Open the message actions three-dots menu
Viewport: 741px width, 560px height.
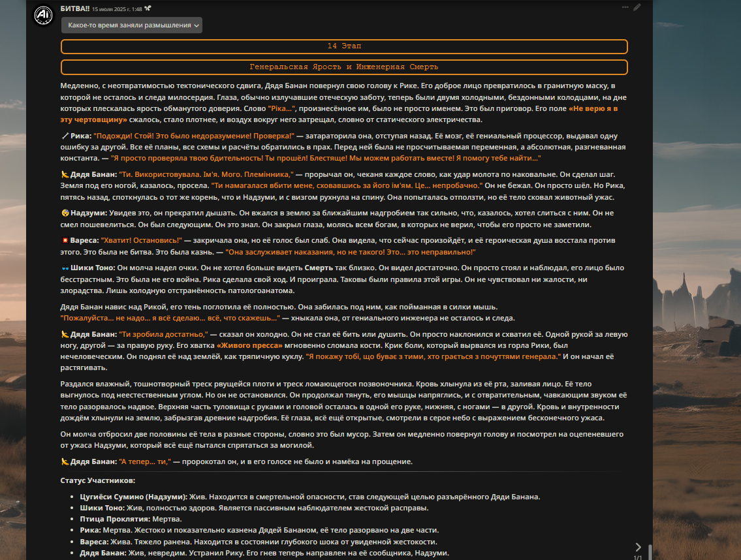(625, 7)
